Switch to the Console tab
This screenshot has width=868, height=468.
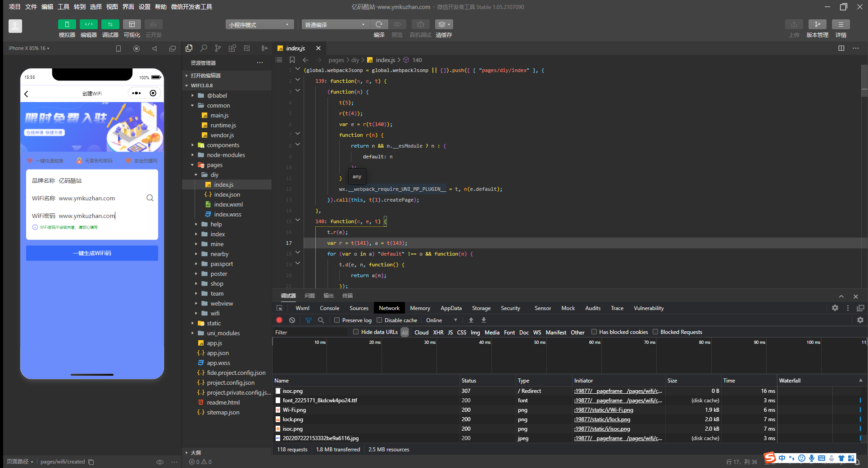[x=329, y=308]
